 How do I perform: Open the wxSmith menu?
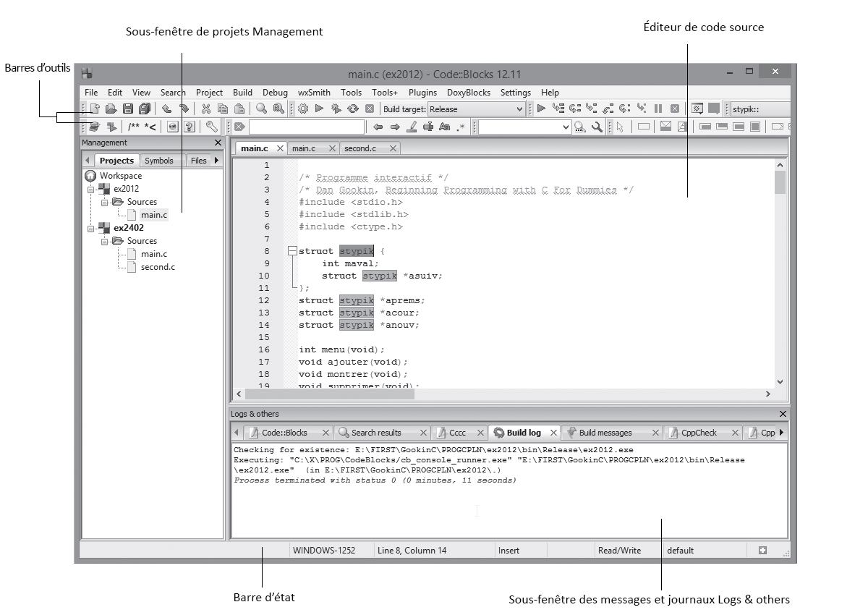coord(314,93)
